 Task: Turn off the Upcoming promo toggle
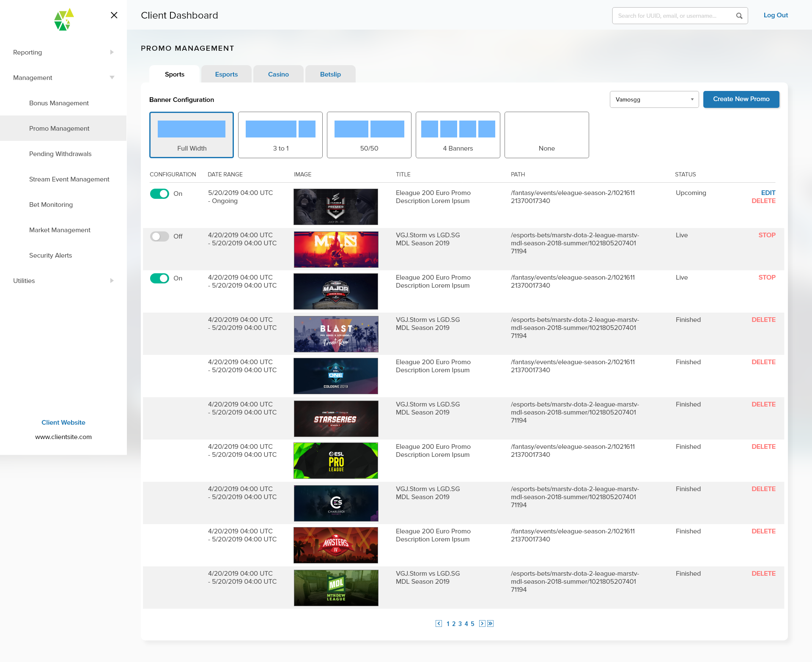point(159,194)
